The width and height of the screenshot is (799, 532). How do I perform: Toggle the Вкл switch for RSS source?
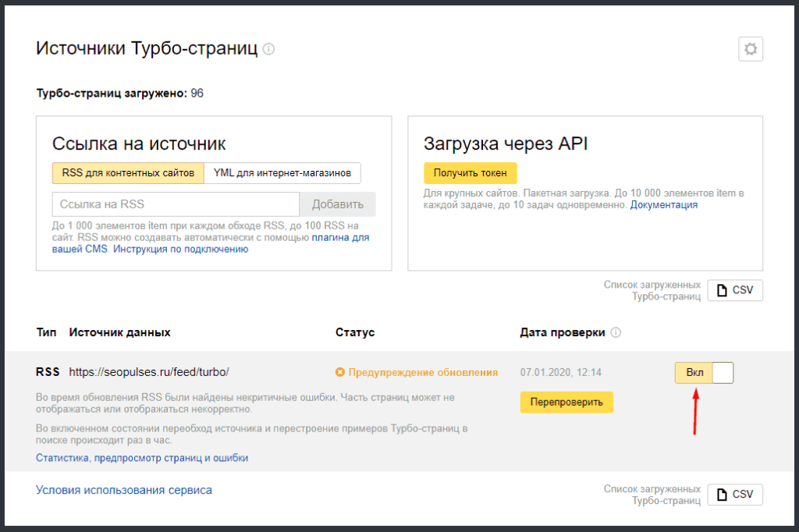coord(704,373)
